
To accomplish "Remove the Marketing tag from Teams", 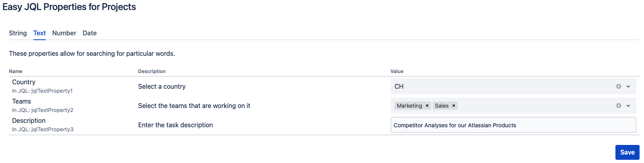I will 427,106.
